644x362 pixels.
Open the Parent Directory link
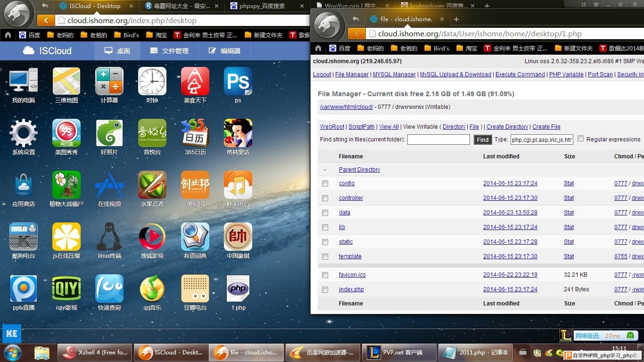359,170
